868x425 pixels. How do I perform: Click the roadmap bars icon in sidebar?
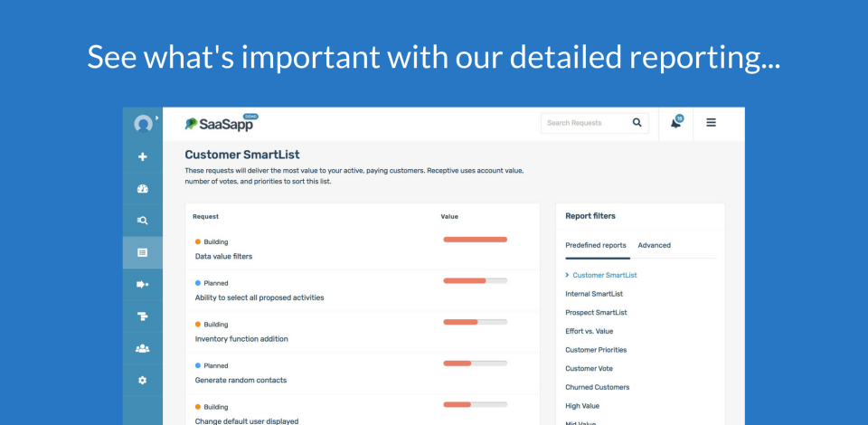pyautogui.click(x=143, y=316)
